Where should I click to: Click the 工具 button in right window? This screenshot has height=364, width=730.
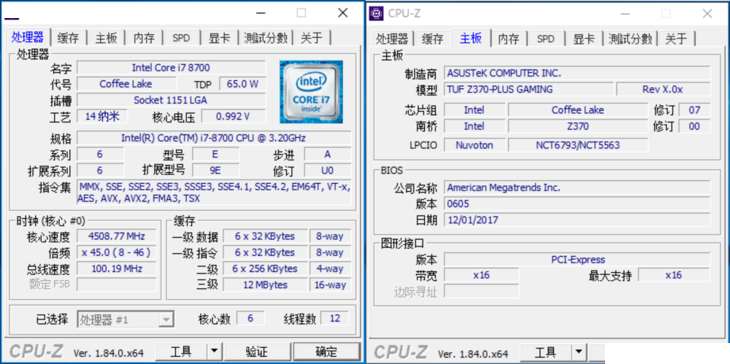(x=546, y=352)
